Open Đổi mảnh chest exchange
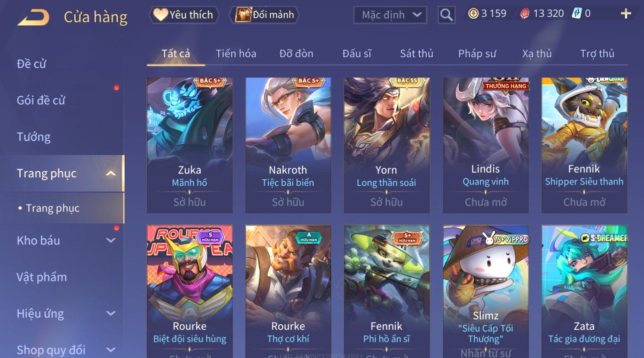Screen dimensions: 644x358 pyautogui.click(x=264, y=15)
